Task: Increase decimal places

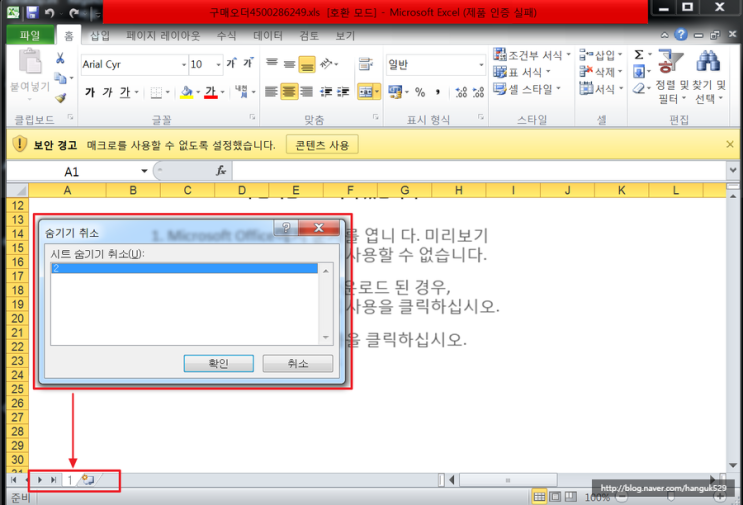Action: point(461,92)
